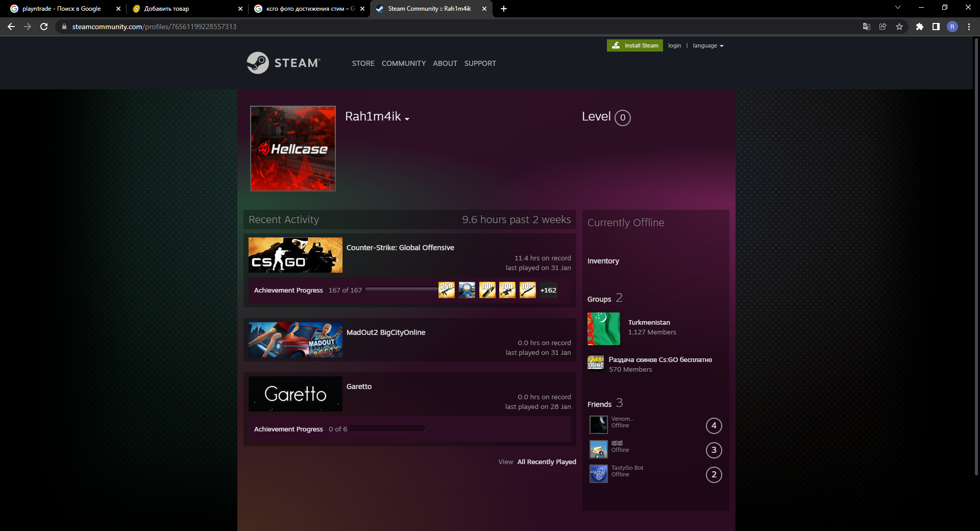The width and height of the screenshot is (980, 531).
Task: Switch to the ксго фото достижения tab
Action: [306, 9]
